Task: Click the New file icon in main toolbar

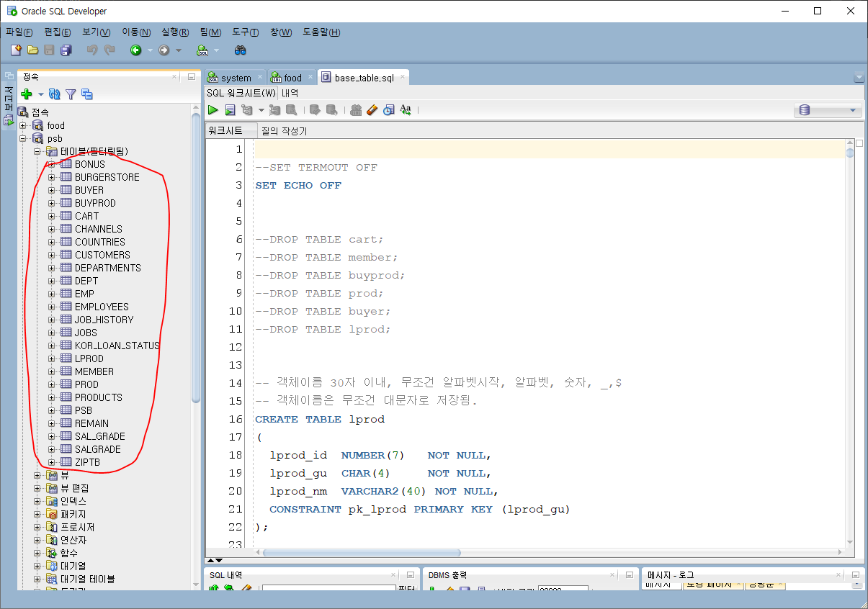Action: (x=16, y=50)
